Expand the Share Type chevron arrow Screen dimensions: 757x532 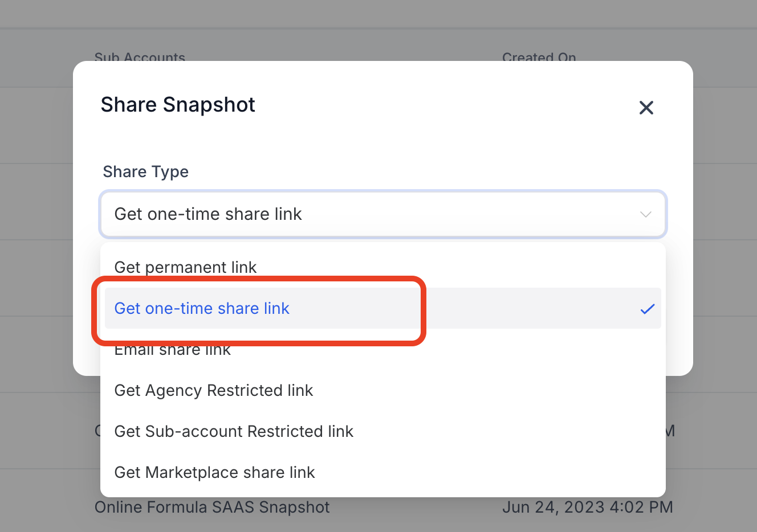(x=645, y=215)
